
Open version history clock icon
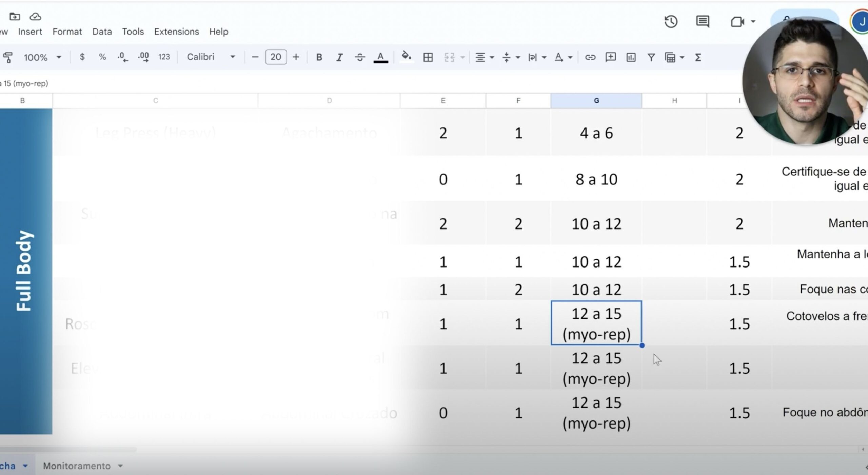tap(670, 22)
